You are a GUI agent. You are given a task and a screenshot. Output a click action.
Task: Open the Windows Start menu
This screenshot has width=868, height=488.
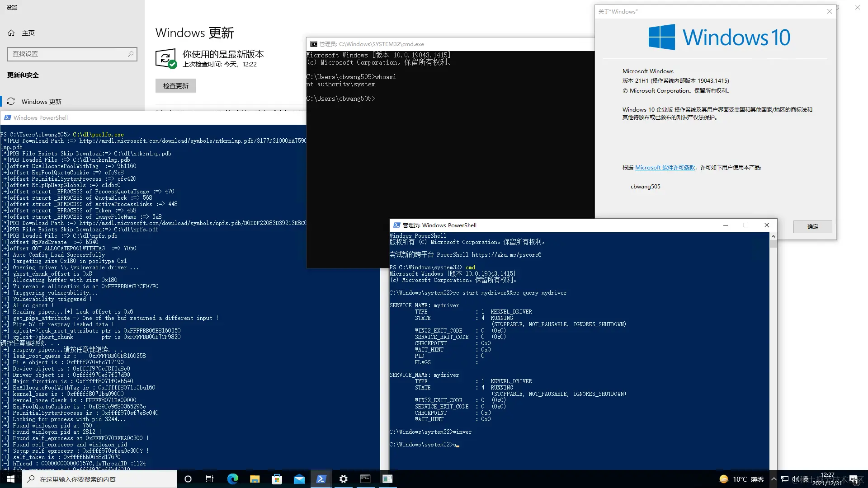(11, 479)
